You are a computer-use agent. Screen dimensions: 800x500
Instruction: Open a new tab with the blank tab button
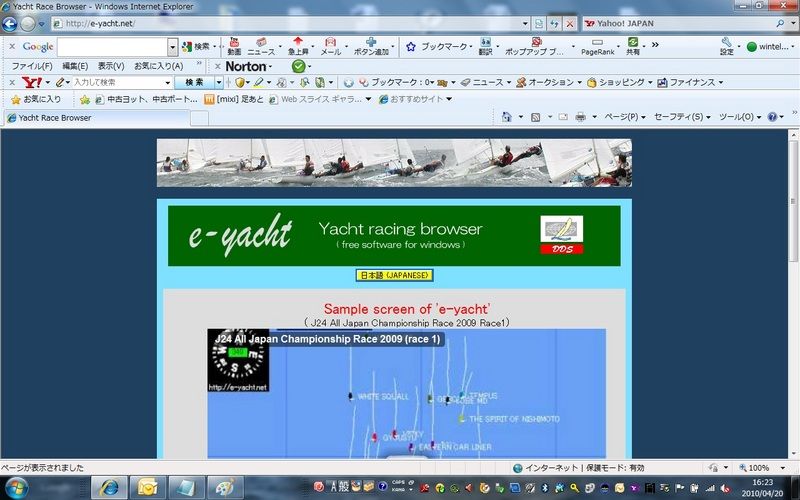click(x=199, y=118)
